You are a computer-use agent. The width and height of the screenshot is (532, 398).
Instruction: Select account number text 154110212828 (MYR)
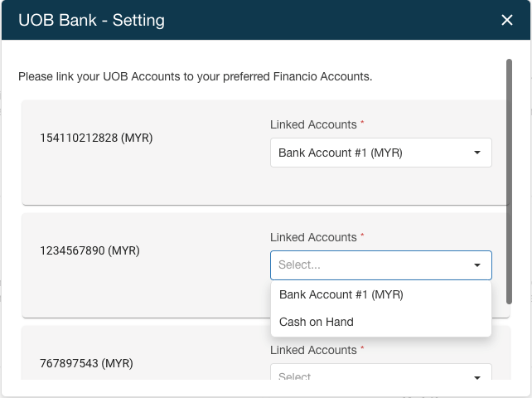pyautogui.click(x=96, y=138)
